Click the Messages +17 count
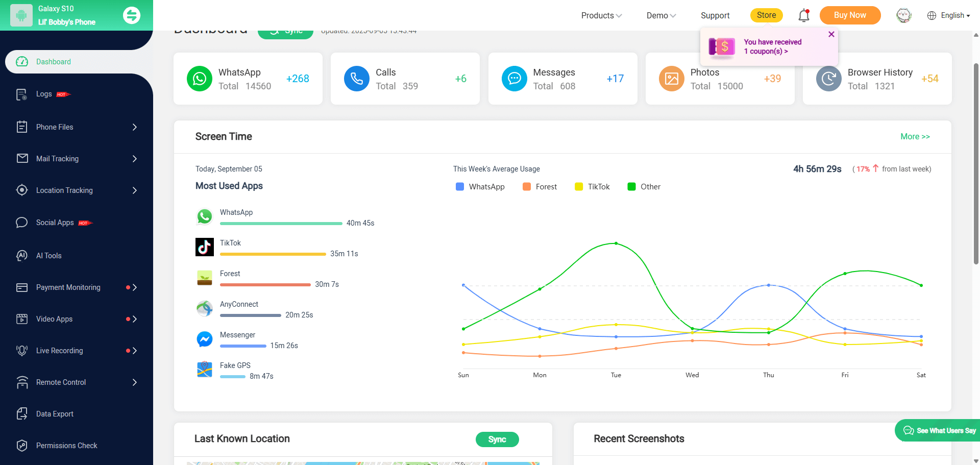Screen dimensions: 980x465 click(615, 79)
